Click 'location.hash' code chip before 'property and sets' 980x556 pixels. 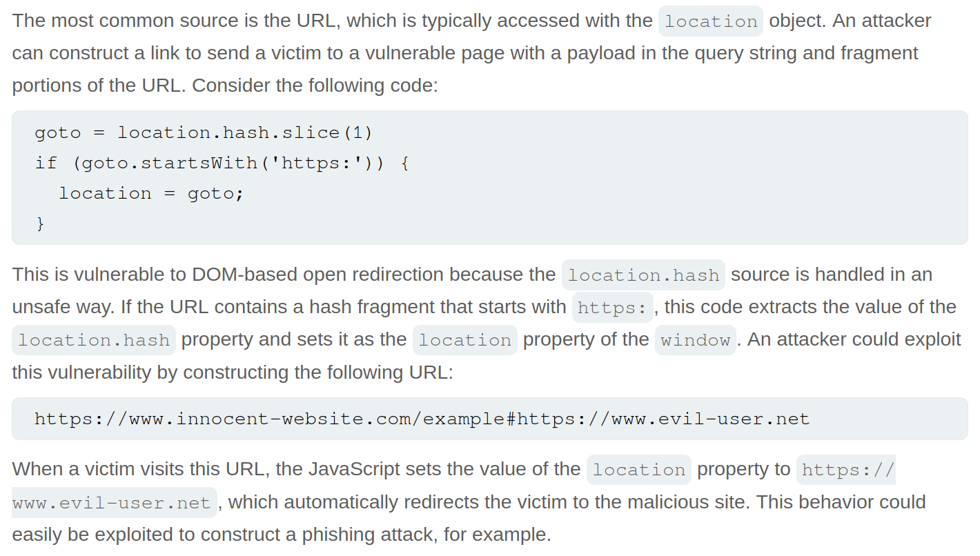(94, 340)
